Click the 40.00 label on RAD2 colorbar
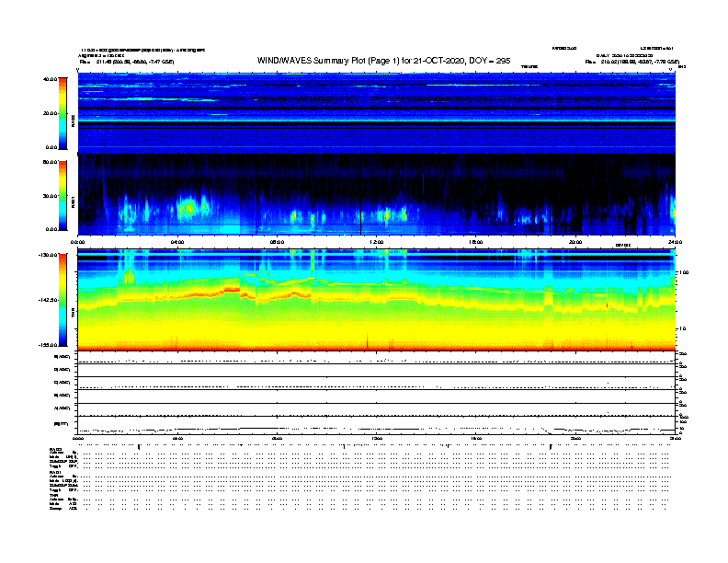The width and height of the screenshot is (728, 563). 50,79
